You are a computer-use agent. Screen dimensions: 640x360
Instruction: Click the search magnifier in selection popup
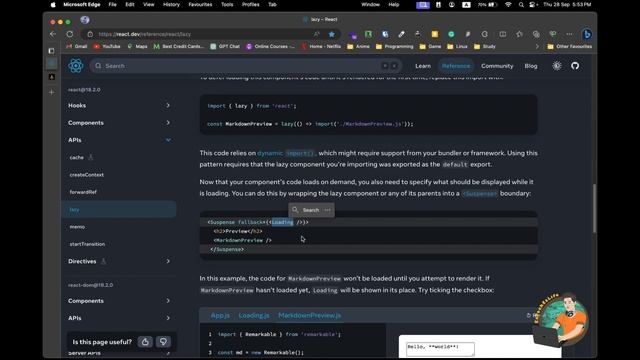(x=295, y=210)
